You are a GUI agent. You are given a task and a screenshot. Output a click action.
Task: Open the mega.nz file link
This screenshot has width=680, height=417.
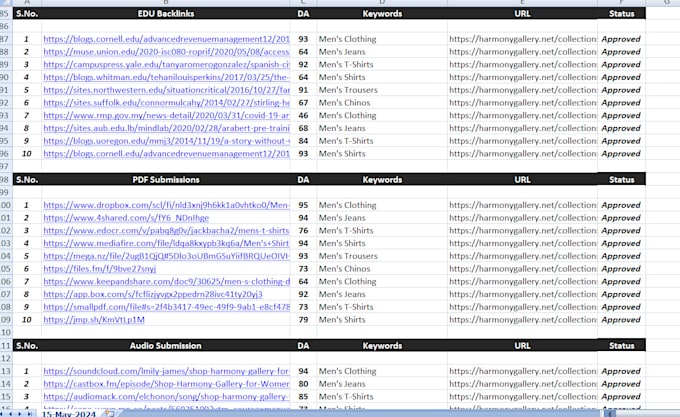(x=166, y=256)
